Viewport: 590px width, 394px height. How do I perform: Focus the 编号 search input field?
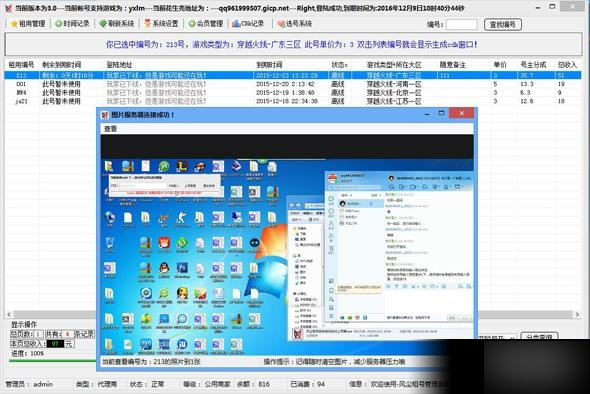point(462,25)
